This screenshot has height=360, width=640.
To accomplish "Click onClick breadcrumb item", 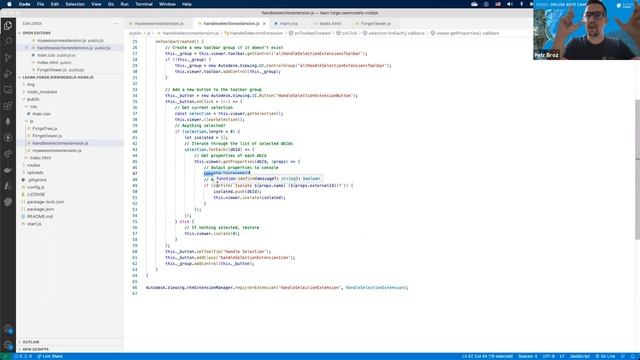I will pyautogui.click(x=347, y=33).
